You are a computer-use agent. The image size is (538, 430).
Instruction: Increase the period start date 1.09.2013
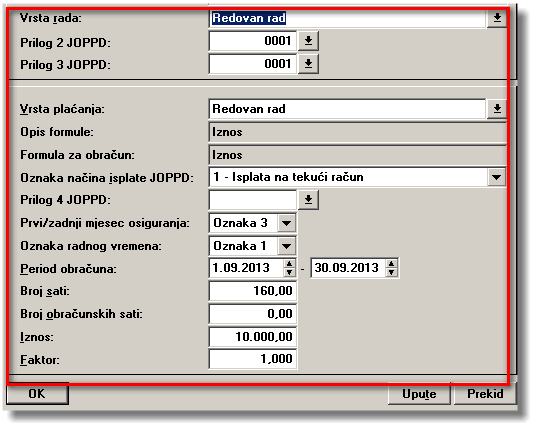[x=289, y=264]
